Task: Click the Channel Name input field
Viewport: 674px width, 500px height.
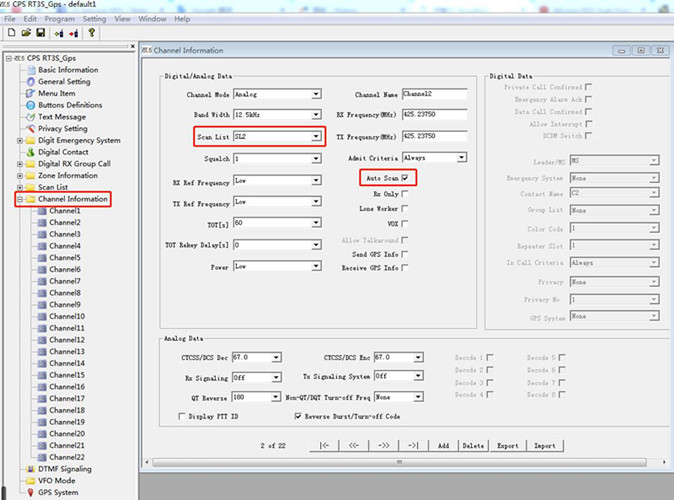Action: click(434, 95)
